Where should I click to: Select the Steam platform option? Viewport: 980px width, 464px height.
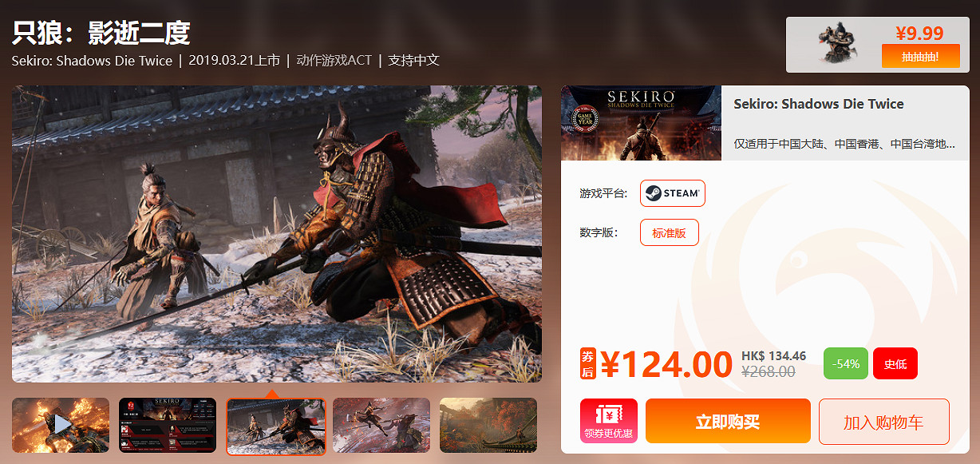(x=673, y=193)
